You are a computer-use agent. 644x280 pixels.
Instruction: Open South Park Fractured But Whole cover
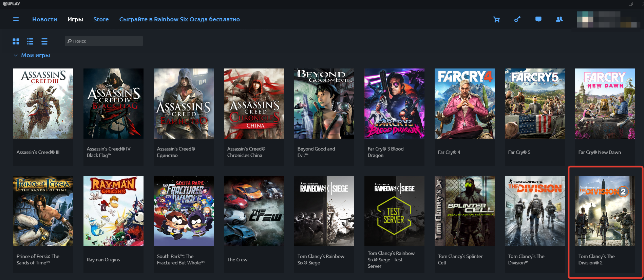184,211
